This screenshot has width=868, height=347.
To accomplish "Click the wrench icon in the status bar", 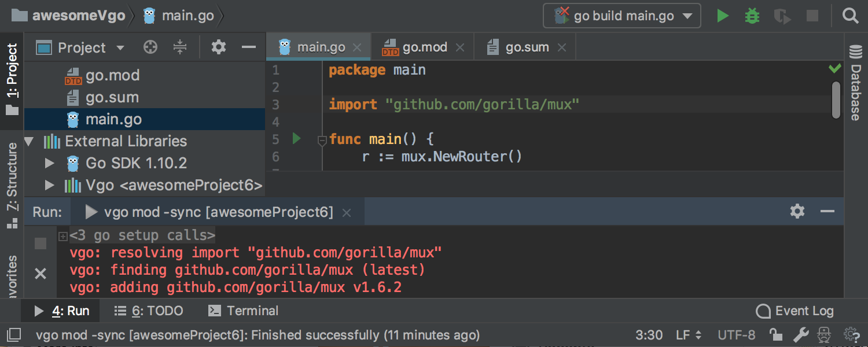I will click(801, 335).
